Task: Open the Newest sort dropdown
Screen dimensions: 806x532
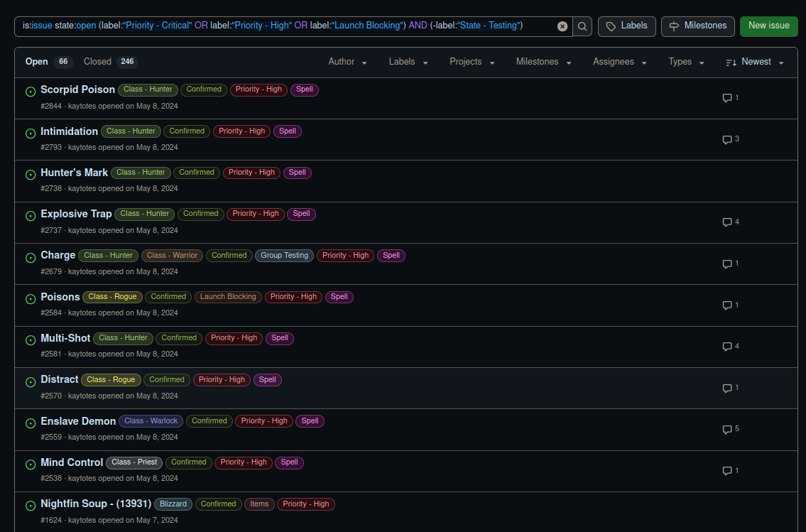Action: pyautogui.click(x=755, y=62)
